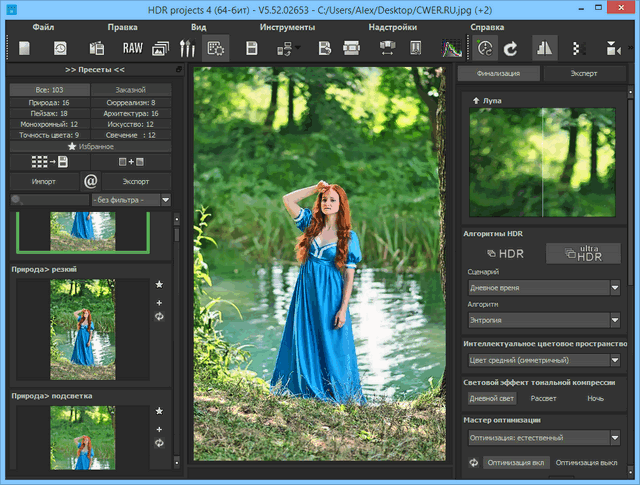
Task: Open the Справка menu
Action: pos(487,27)
